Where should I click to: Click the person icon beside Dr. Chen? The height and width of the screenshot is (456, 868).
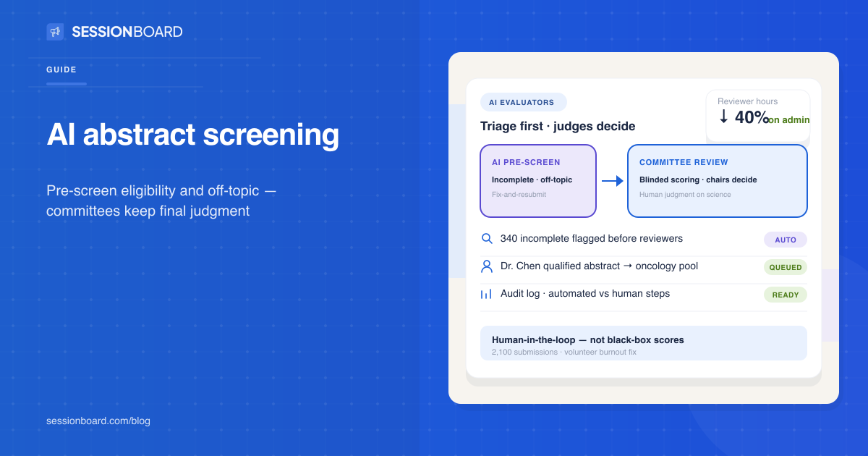tap(487, 266)
